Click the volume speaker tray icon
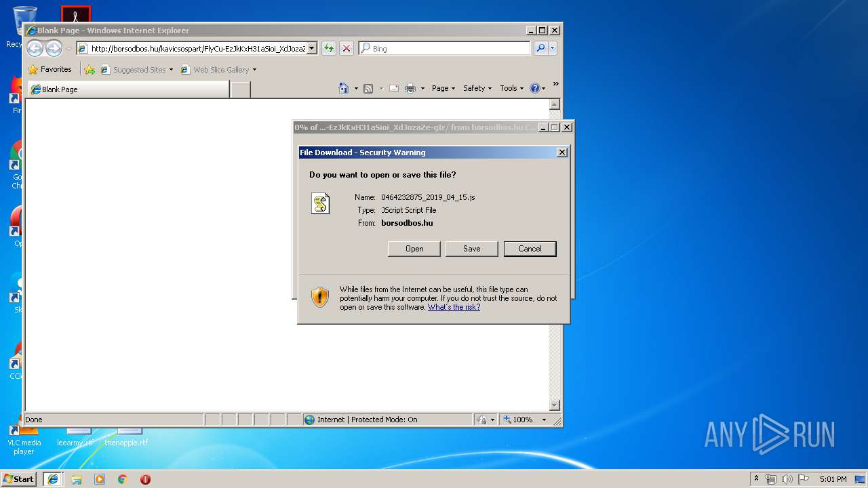The image size is (868, 488). (787, 479)
